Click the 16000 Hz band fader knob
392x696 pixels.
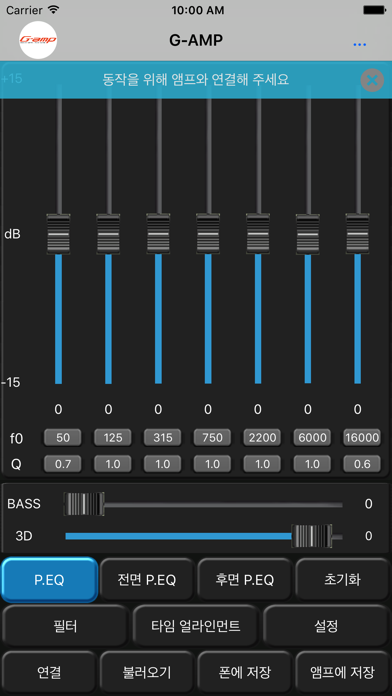pos(358,233)
